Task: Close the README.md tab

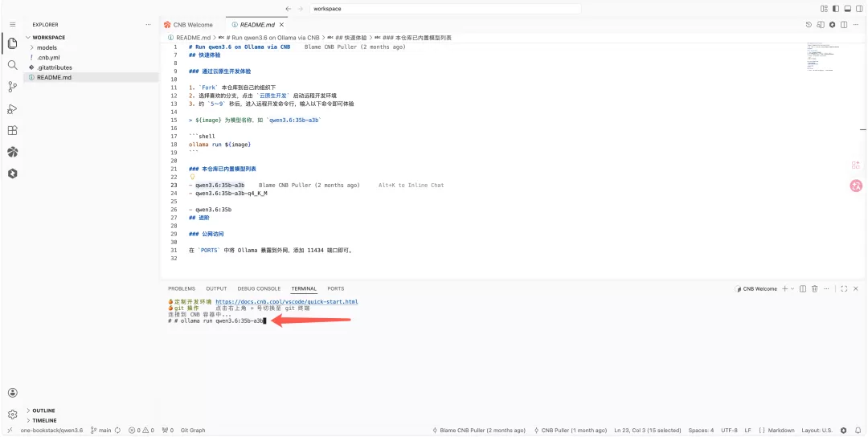Action: click(282, 25)
